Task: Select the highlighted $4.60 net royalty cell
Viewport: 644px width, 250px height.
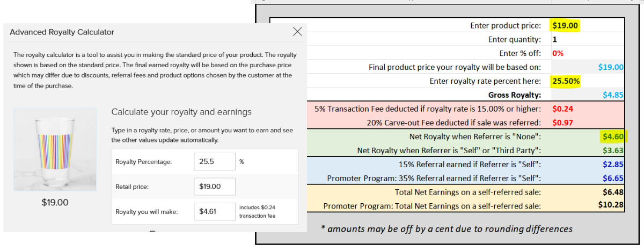Action: pos(613,137)
